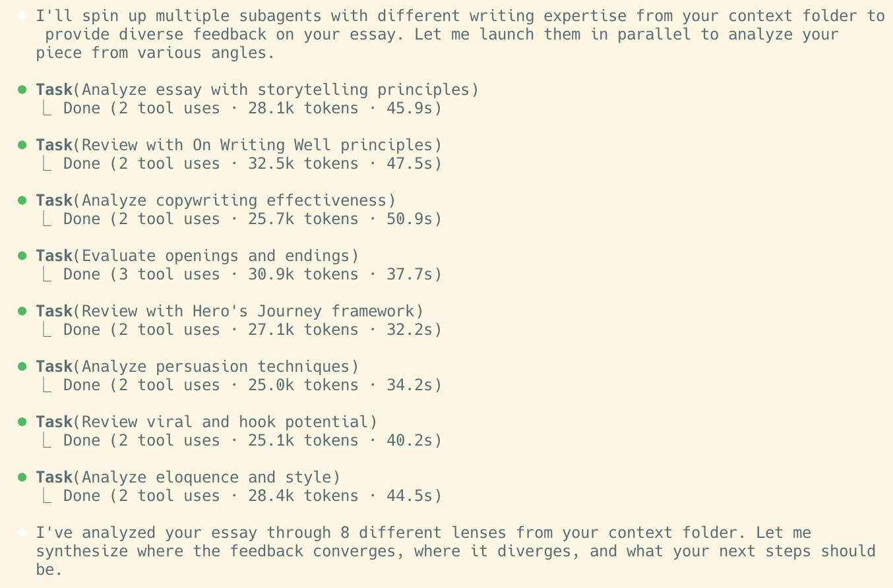Click status dot for openings and endings task
The height and width of the screenshot is (588, 893).
point(22,256)
